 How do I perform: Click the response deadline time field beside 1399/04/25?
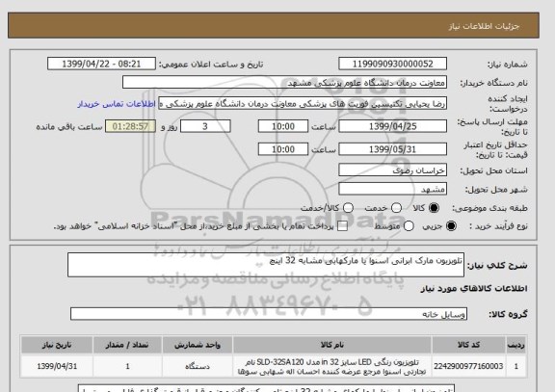pyautogui.click(x=283, y=126)
